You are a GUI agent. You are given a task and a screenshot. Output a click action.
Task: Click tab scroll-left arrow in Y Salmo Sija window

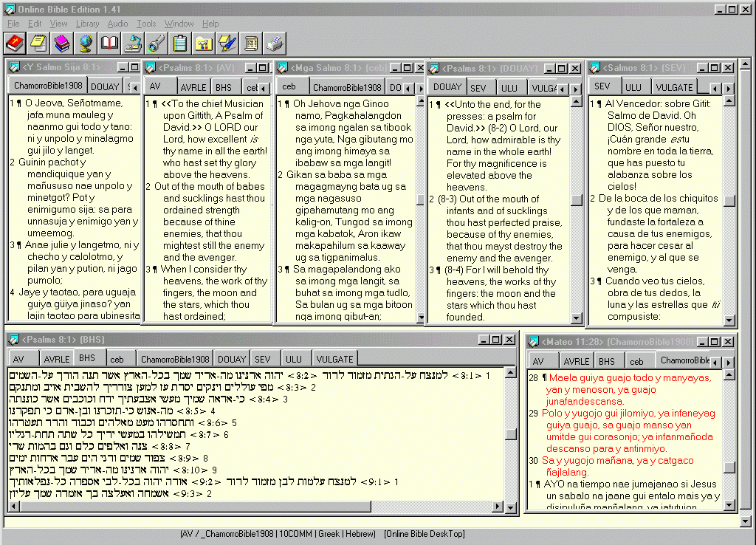[x=135, y=88]
